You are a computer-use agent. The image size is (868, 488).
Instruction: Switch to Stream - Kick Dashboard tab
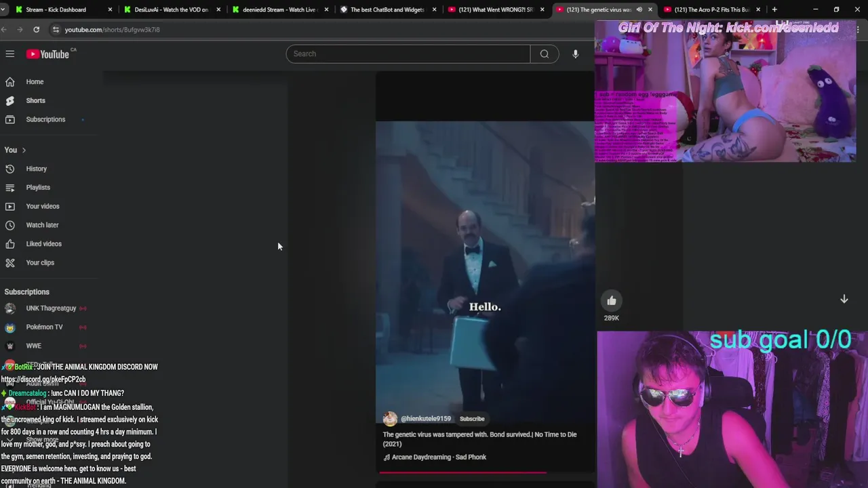point(56,9)
